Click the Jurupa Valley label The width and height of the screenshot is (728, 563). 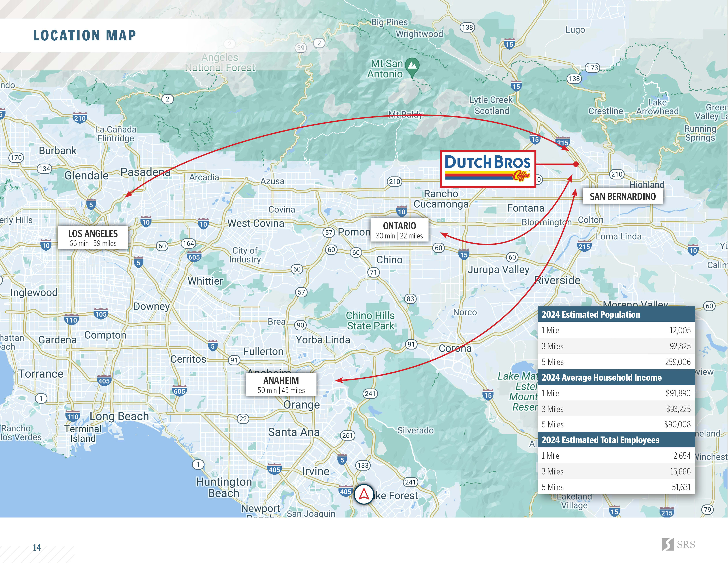[x=498, y=270]
